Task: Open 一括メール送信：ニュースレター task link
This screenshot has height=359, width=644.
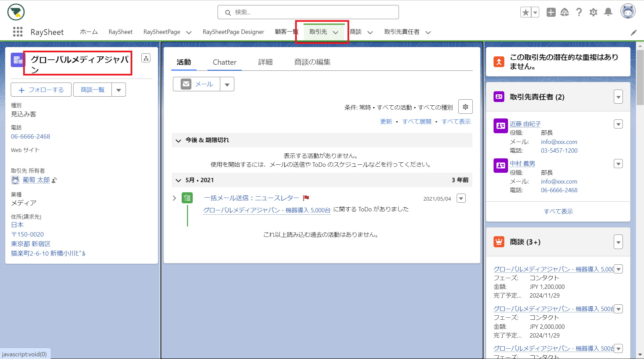Action: pyautogui.click(x=251, y=198)
